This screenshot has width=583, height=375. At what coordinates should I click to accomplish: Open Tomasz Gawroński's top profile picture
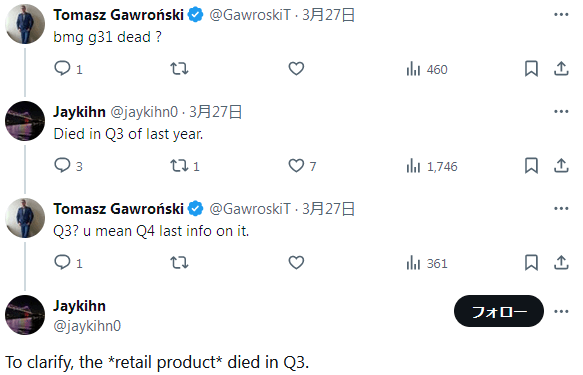tap(25, 24)
